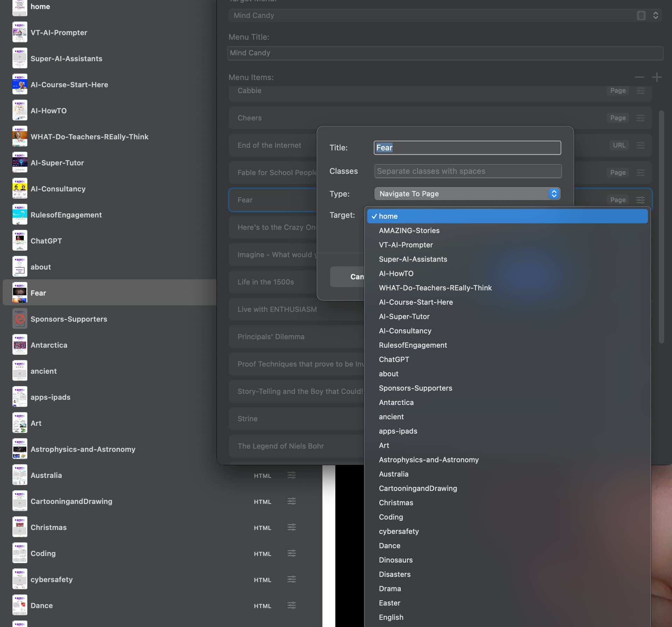Open settings sliders icon for End of the Internet
Image resolution: width=672 pixels, height=627 pixels.
tap(640, 145)
